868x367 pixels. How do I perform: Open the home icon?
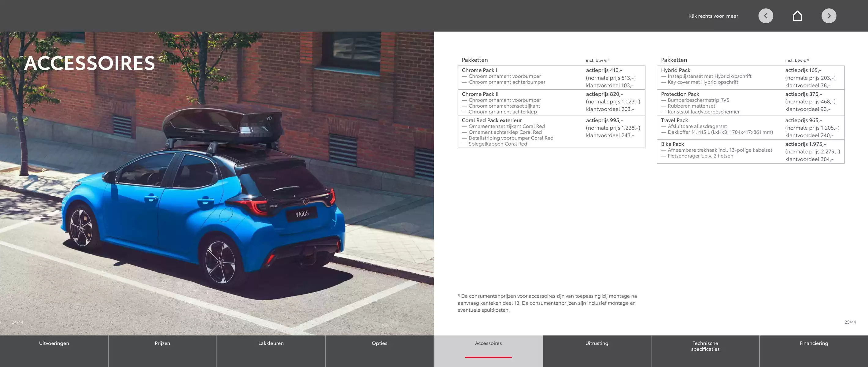tap(797, 16)
